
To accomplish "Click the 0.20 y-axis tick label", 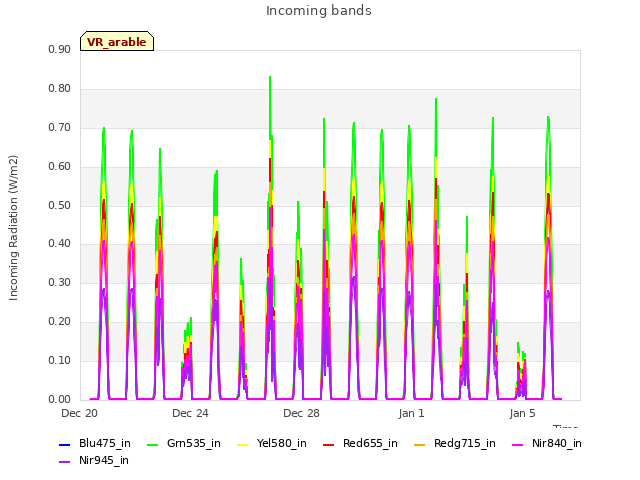I will 60,322.
